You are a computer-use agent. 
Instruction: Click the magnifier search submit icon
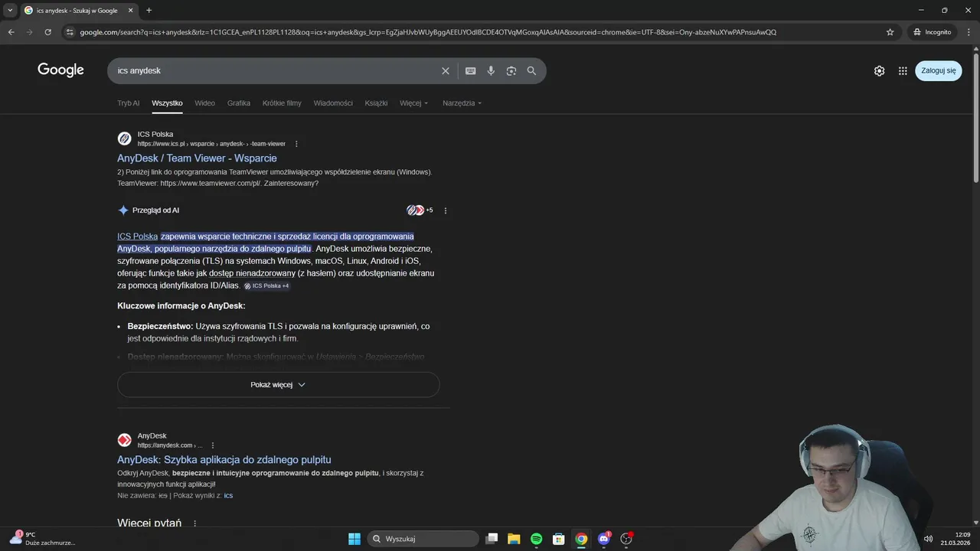pyautogui.click(x=531, y=70)
